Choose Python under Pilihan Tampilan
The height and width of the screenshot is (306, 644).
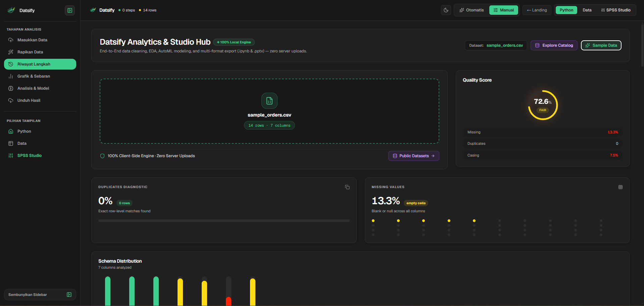(x=40, y=131)
